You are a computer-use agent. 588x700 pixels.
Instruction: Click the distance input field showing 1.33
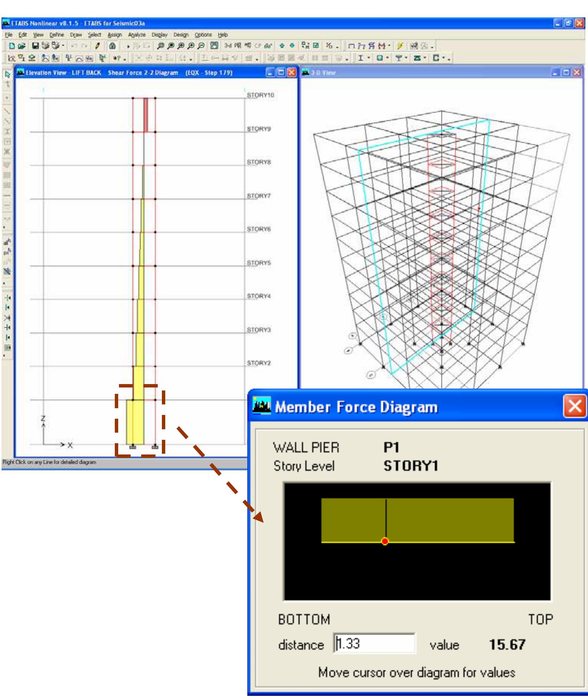[x=375, y=644]
